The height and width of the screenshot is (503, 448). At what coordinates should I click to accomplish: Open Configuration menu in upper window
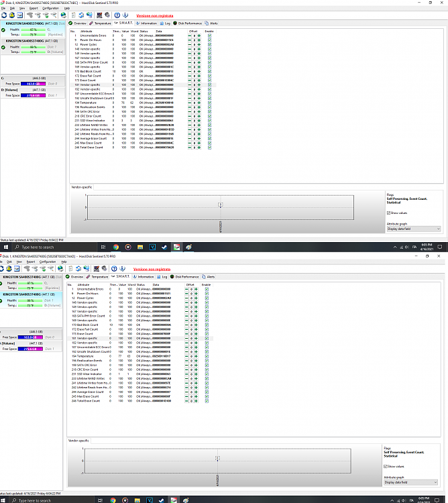[51, 8]
